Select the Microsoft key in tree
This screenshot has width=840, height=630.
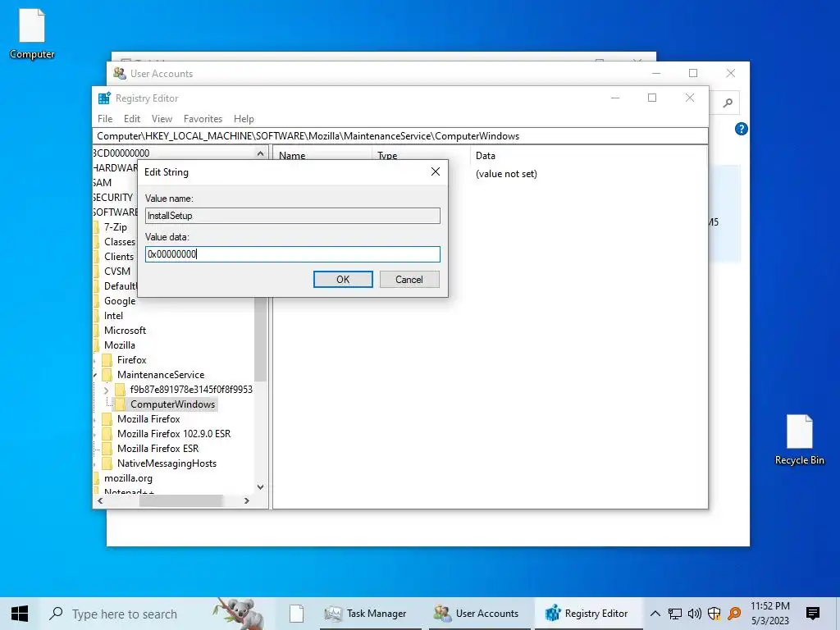125,331
